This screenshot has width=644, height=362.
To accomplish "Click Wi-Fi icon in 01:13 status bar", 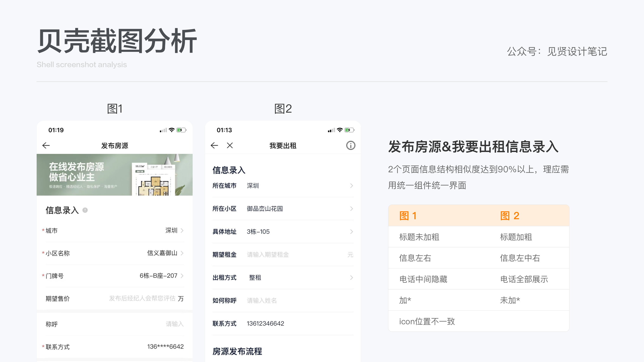I will point(339,130).
